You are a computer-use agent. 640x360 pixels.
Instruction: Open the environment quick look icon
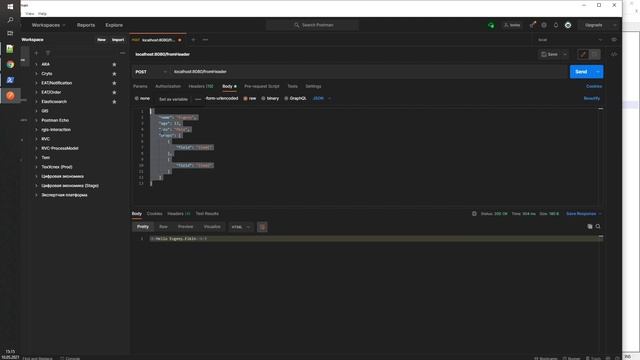pyautogui.click(x=614, y=40)
